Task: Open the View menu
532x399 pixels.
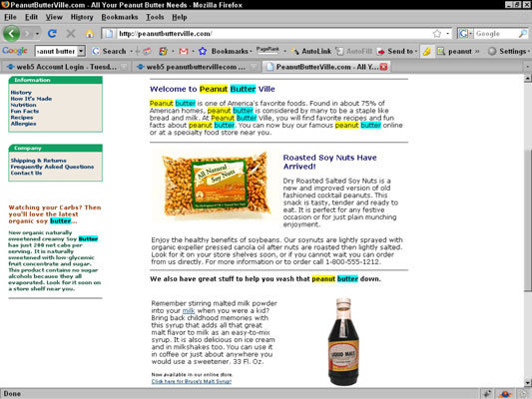Action: [54, 17]
